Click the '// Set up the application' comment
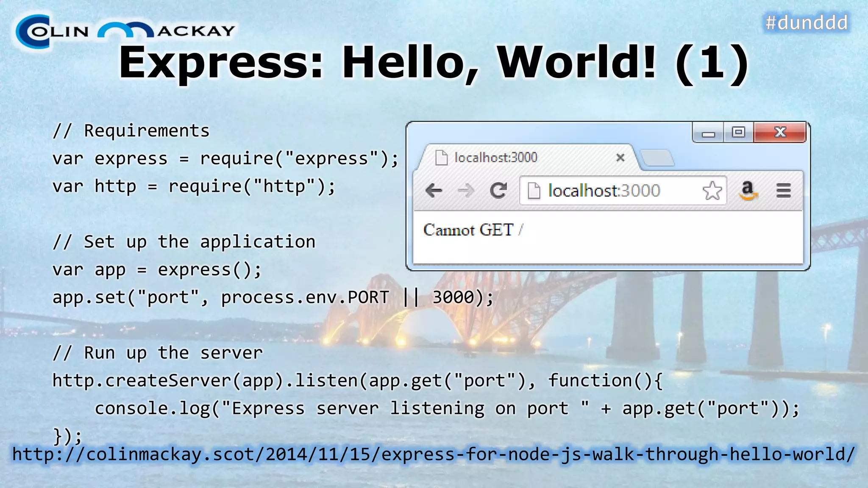 (x=184, y=242)
